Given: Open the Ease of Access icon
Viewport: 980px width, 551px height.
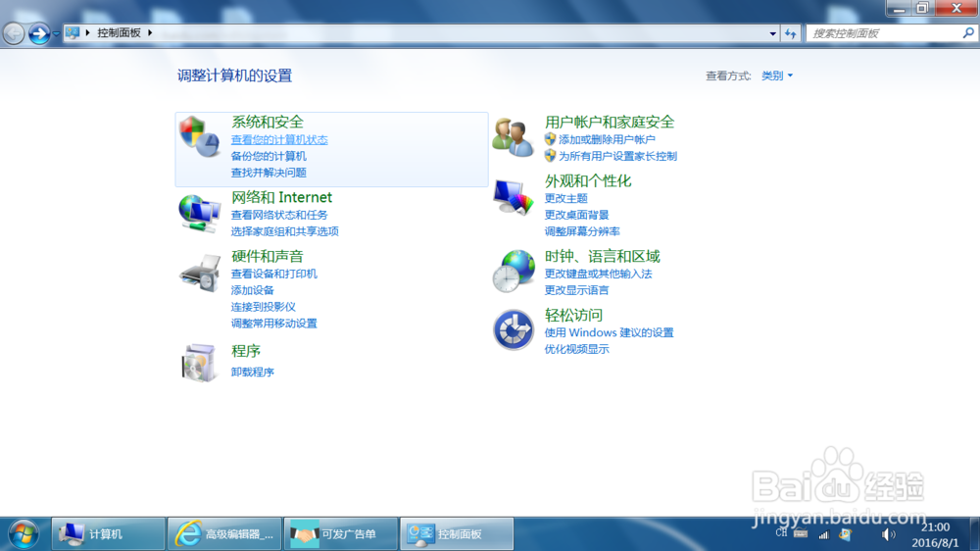Looking at the screenshot, I should click(514, 329).
